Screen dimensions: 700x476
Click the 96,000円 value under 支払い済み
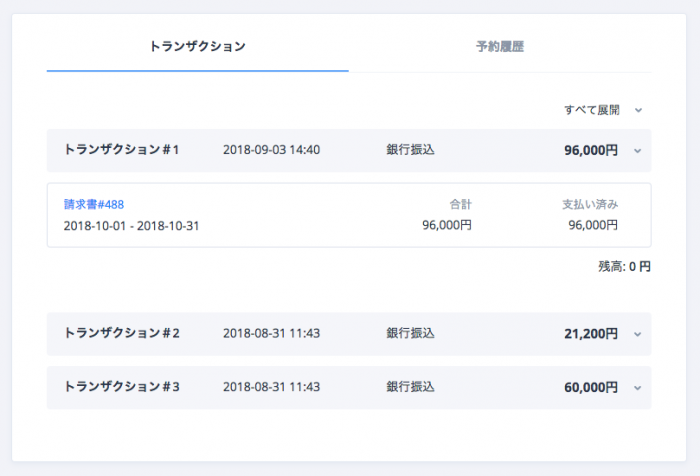[x=593, y=225]
